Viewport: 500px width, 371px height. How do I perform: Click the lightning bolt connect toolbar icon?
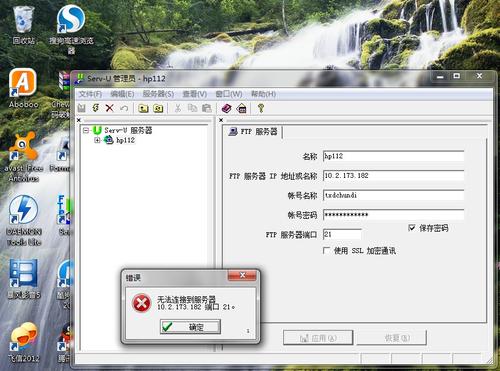96,108
